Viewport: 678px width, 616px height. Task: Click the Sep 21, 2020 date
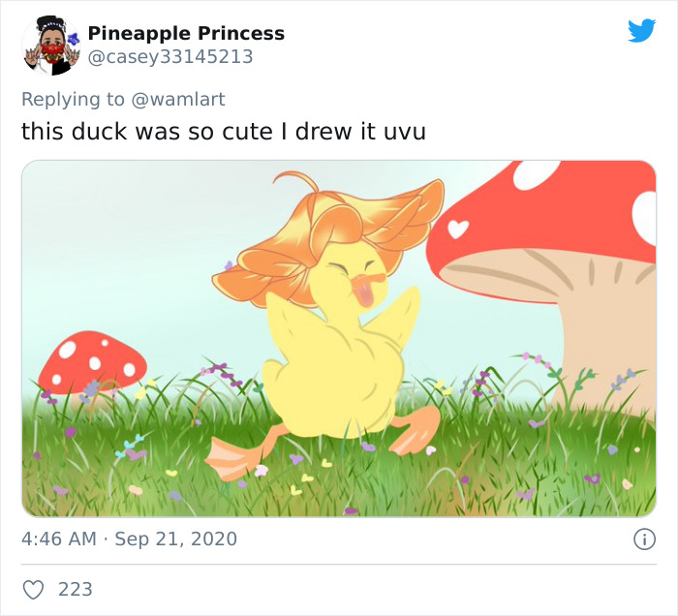[175, 539]
